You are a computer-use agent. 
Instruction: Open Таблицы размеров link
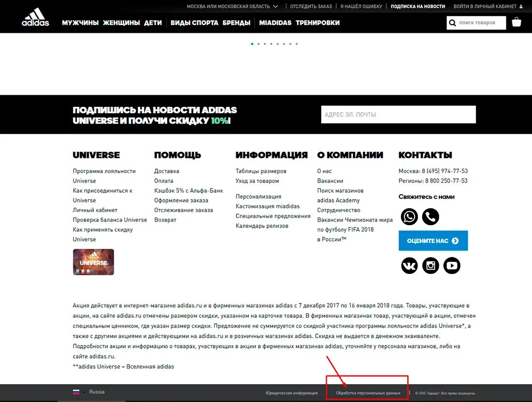(x=261, y=171)
